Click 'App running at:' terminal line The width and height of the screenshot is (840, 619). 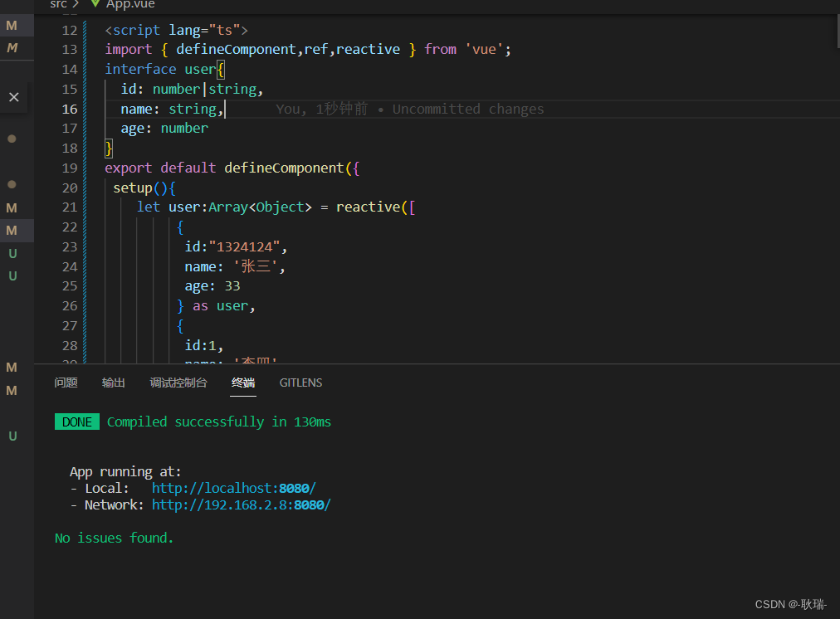[x=125, y=471]
